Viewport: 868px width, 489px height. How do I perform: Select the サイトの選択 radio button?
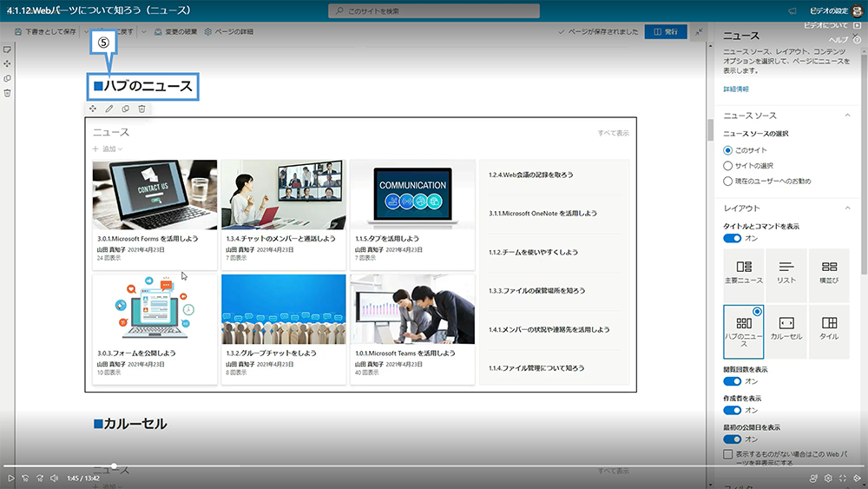(x=728, y=166)
